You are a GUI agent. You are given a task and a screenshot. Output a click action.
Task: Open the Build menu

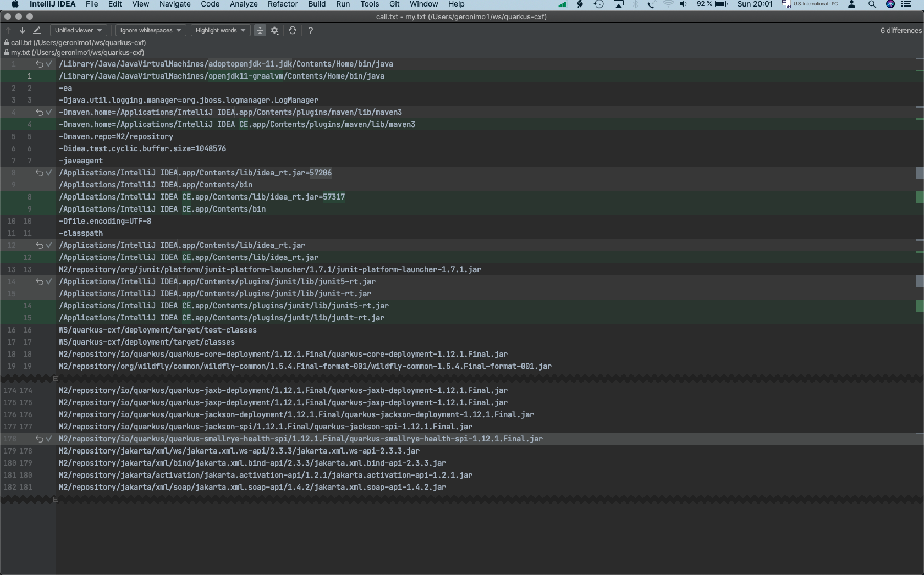pos(317,4)
